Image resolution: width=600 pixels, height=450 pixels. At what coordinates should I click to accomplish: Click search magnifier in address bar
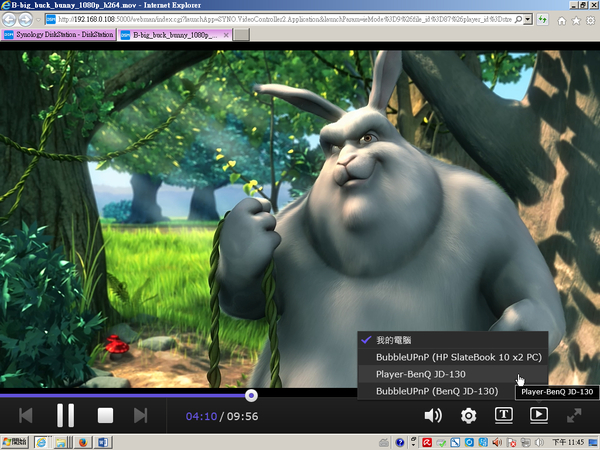518,19
